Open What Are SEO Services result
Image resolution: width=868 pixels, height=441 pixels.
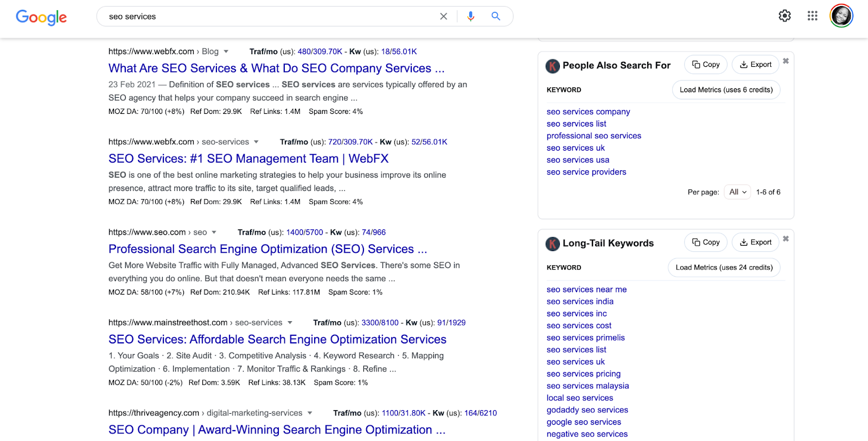[x=277, y=68]
